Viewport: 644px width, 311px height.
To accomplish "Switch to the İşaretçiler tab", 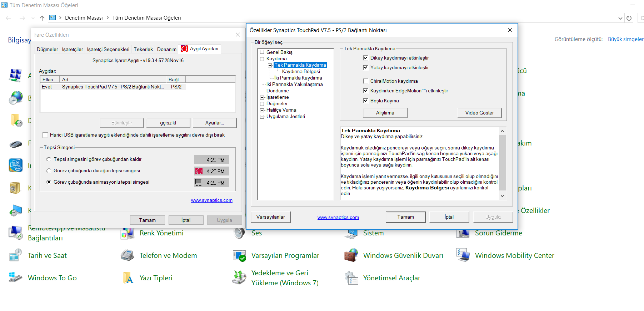I will 72,49.
